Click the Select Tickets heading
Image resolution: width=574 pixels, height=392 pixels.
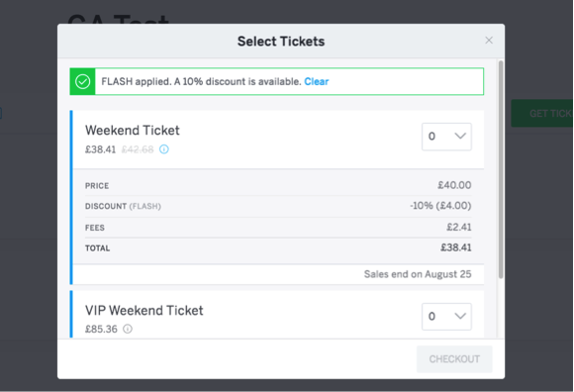click(x=281, y=42)
